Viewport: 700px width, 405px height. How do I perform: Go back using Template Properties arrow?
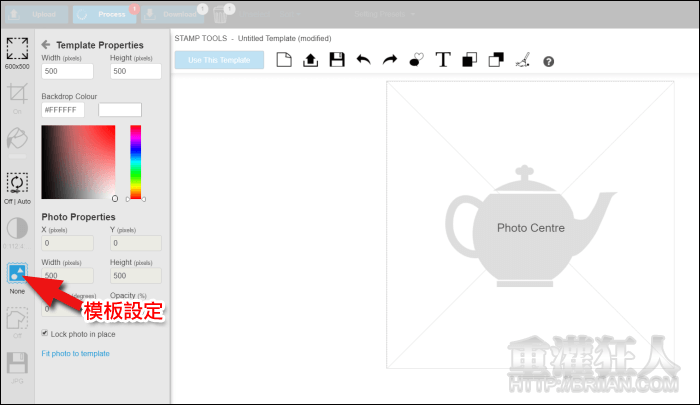click(45, 45)
